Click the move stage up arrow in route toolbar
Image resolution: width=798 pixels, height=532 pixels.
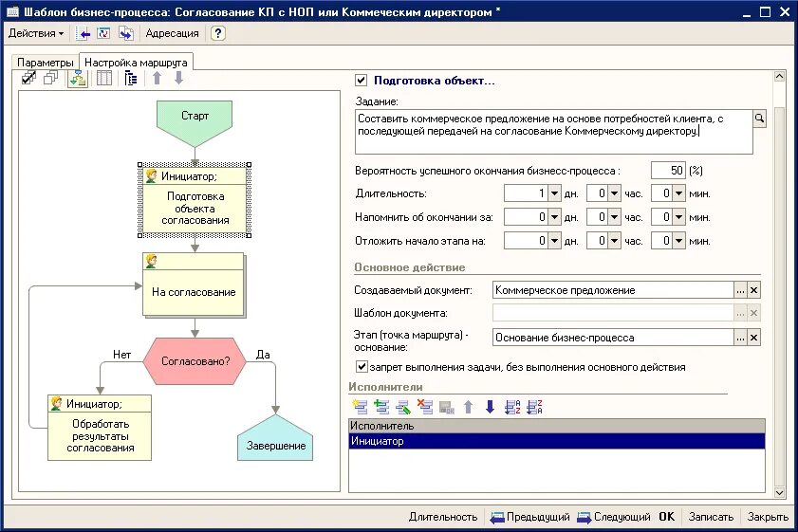click(157, 78)
